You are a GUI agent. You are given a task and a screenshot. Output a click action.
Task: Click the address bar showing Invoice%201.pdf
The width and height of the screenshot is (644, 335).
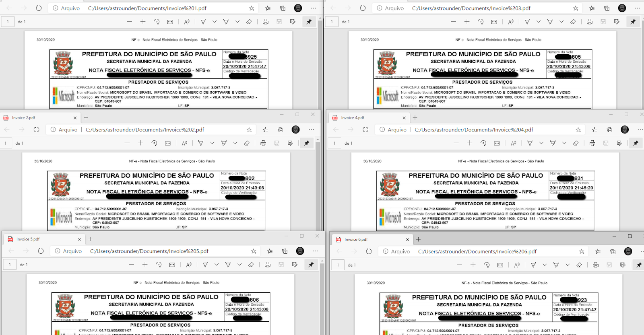[x=154, y=8]
